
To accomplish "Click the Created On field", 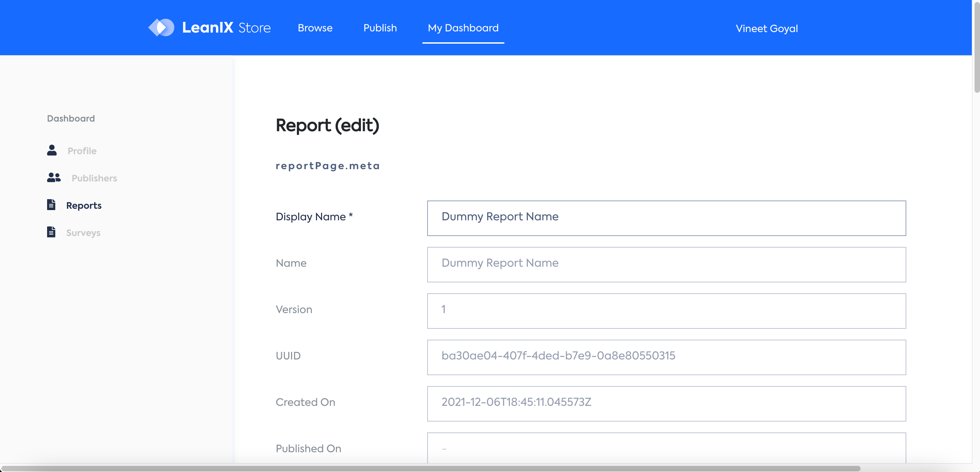I will (x=666, y=403).
